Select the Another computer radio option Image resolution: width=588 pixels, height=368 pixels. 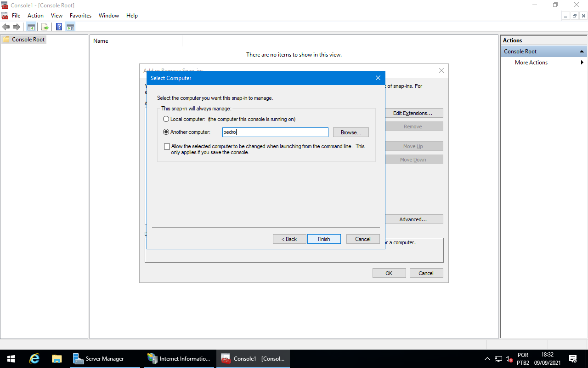click(166, 132)
